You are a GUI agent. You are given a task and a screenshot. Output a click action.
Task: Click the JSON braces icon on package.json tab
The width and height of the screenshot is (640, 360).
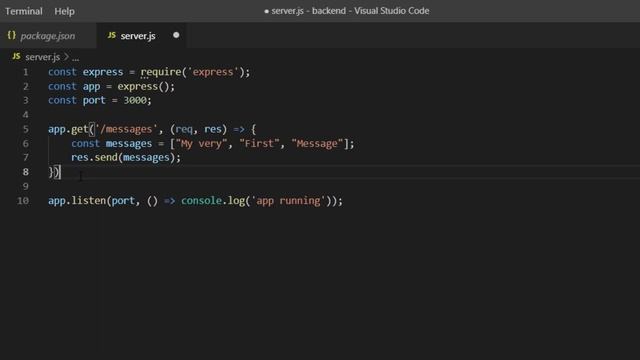(x=11, y=35)
